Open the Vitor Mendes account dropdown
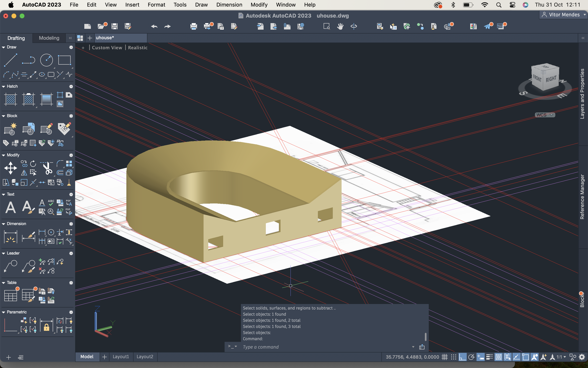This screenshot has width=588, height=368. pyautogui.click(x=564, y=15)
